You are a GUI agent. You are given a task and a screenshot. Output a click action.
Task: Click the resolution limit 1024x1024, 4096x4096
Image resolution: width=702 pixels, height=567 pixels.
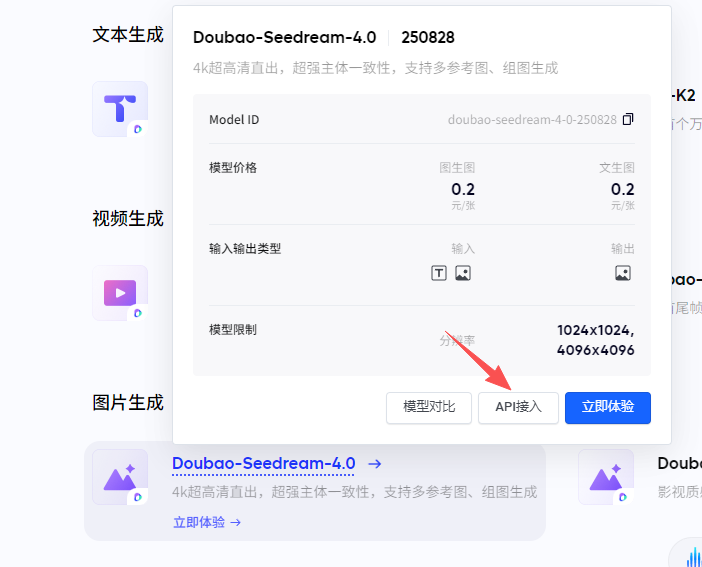pos(596,340)
